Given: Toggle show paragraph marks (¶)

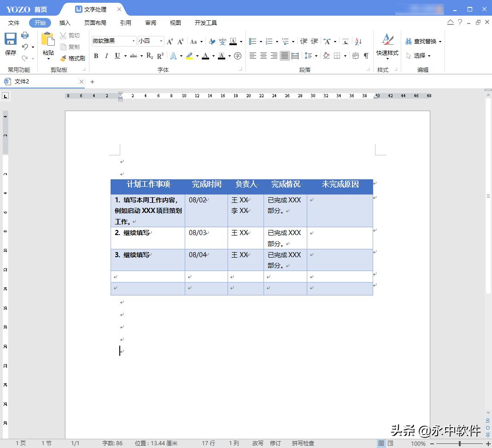Looking at the screenshot, I should (x=366, y=56).
